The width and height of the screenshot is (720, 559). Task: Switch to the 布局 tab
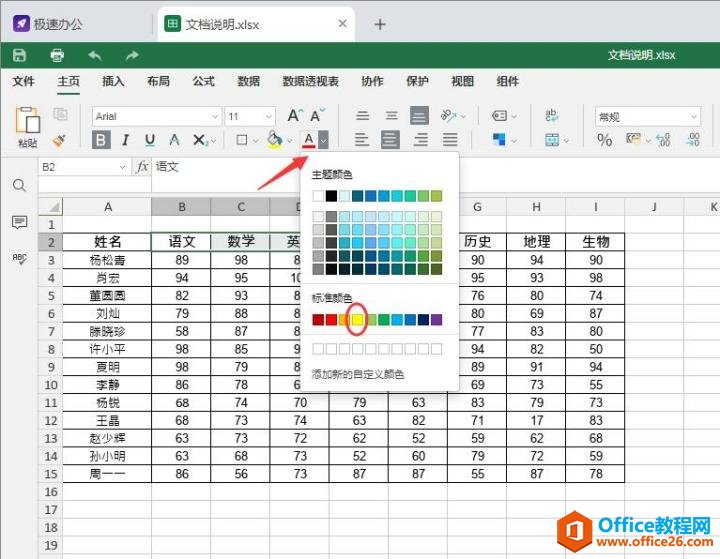(158, 81)
